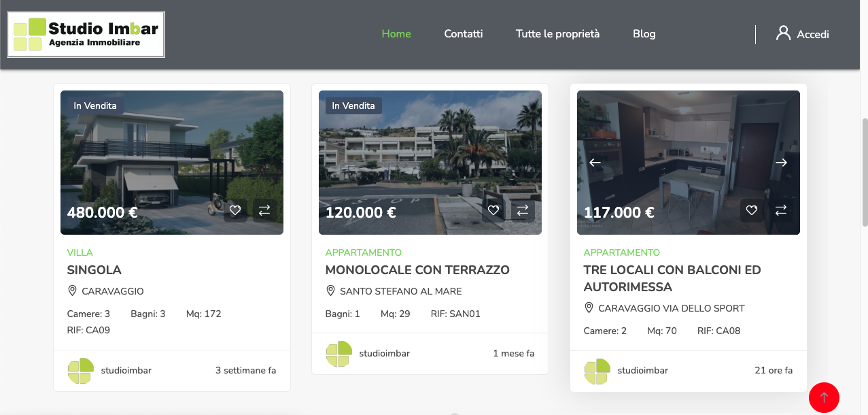
Task: Open Tutte le proprietà menu
Action: (557, 34)
